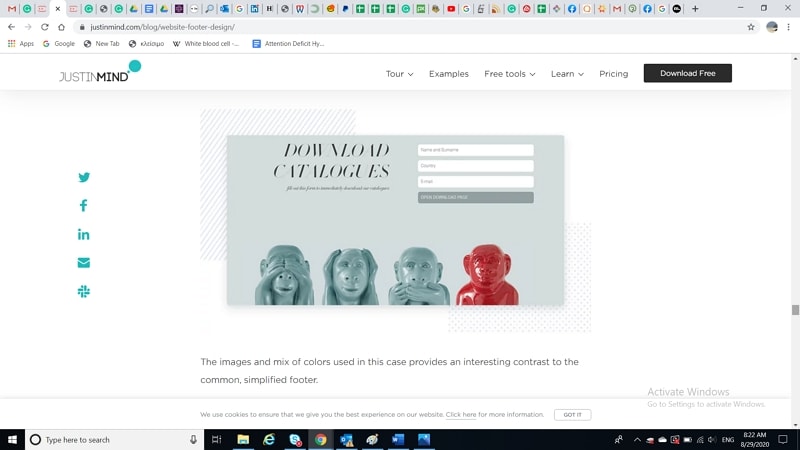
Task: Switch to the LinkedIn tab
Action: pos(255,9)
